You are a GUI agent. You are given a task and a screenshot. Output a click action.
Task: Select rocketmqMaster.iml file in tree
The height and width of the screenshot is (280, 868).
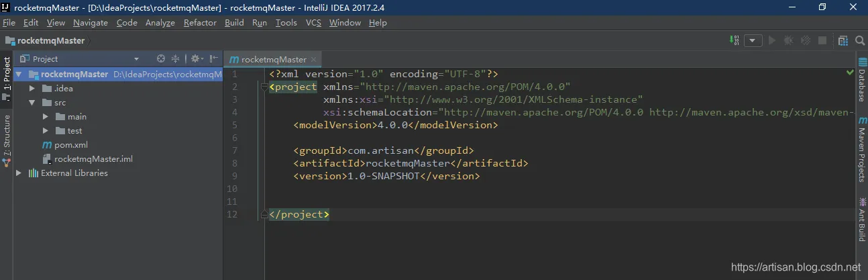[93, 159]
